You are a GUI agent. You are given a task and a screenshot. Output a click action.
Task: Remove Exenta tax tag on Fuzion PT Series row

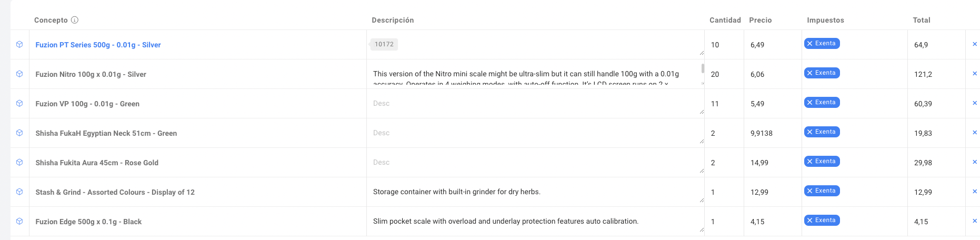point(810,44)
